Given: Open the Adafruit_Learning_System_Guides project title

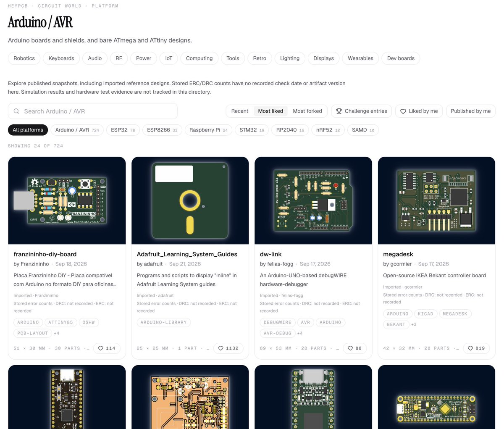Looking at the screenshot, I should coord(187,254).
